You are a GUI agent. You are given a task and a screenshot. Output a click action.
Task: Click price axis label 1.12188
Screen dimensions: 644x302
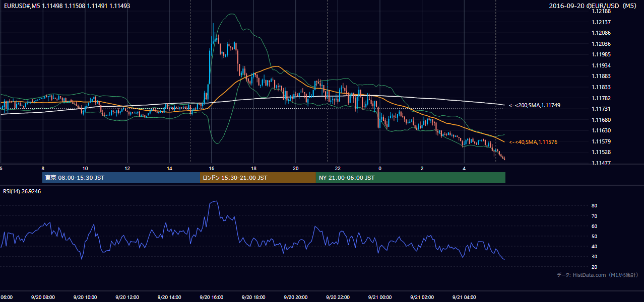tap(602, 12)
